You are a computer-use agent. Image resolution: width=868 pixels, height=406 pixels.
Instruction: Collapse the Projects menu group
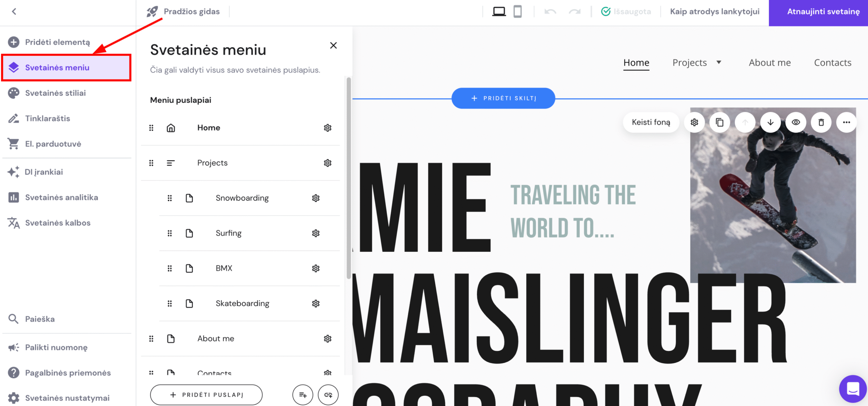click(x=171, y=163)
